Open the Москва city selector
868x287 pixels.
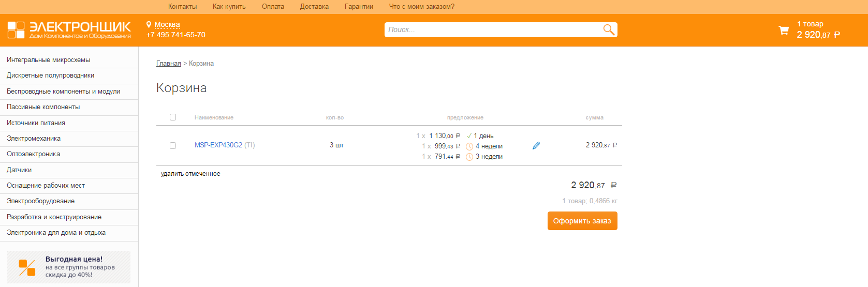(167, 24)
